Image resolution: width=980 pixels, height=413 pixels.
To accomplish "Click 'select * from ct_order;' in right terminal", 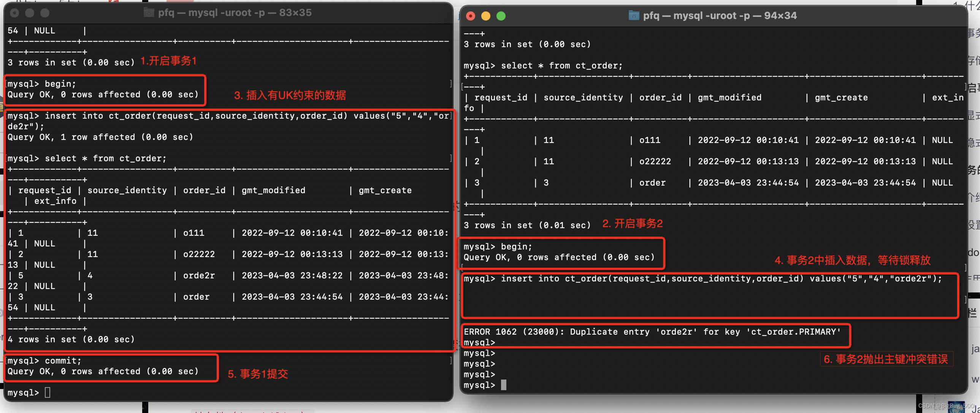I will click(x=562, y=65).
